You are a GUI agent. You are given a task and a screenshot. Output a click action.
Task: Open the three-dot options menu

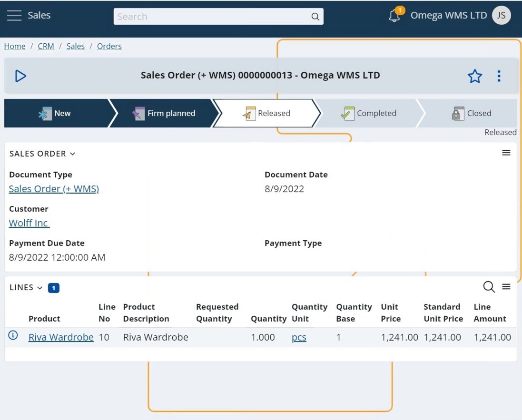point(499,76)
